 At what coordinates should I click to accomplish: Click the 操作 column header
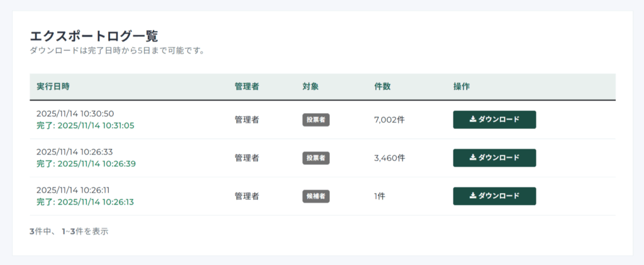[x=461, y=86]
